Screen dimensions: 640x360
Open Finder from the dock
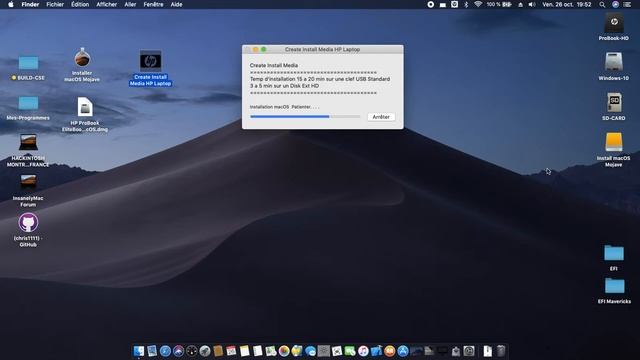(x=139, y=351)
